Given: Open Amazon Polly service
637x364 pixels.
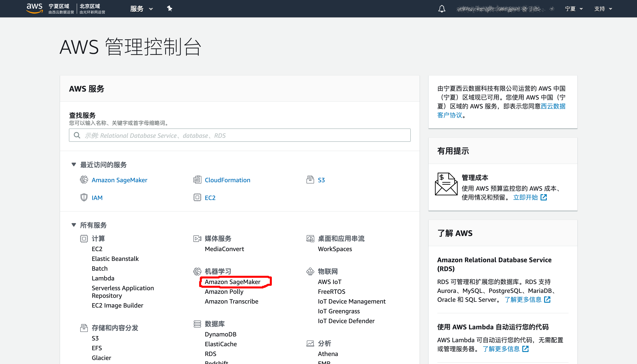Looking at the screenshot, I should (x=224, y=292).
